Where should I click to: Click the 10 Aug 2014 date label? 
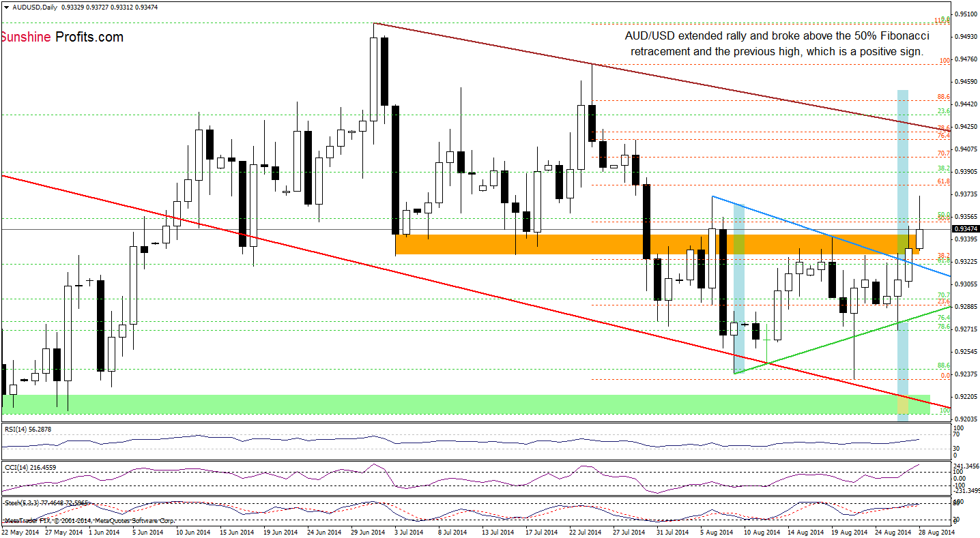pyautogui.click(x=762, y=533)
